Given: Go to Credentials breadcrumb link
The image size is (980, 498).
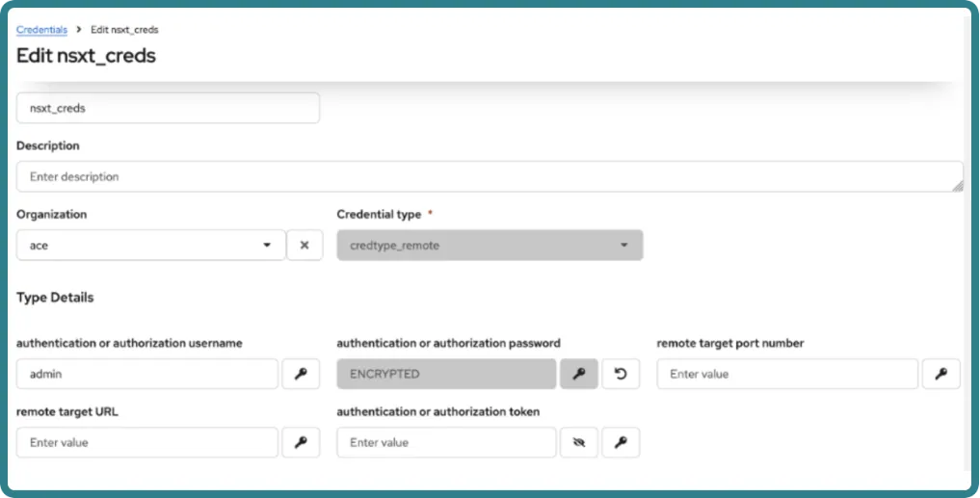Looking at the screenshot, I should point(41,29).
